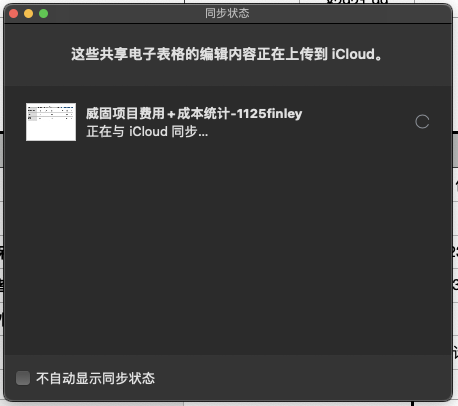Image resolution: width=458 pixels, height=406 pixels.
Task: Click the 不自动显示同步状态 label text
Action: [95, 378]
